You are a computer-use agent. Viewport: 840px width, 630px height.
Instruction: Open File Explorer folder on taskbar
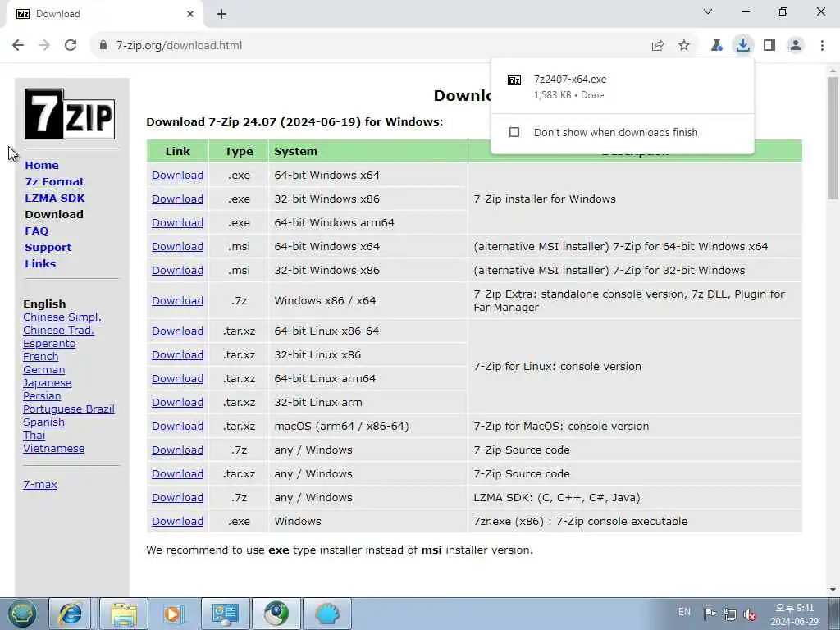click(125, 614)
